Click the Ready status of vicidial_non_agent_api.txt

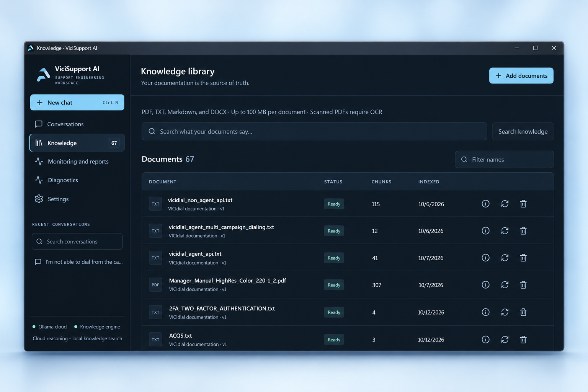[334, 204]
